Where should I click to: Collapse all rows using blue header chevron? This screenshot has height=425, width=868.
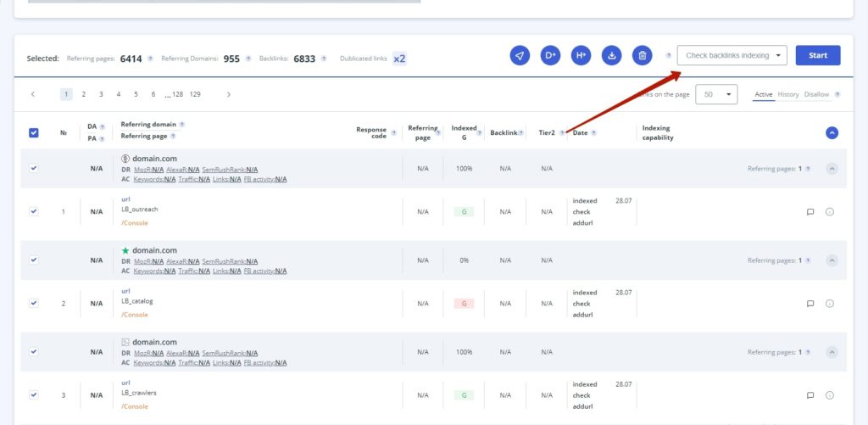832,132
